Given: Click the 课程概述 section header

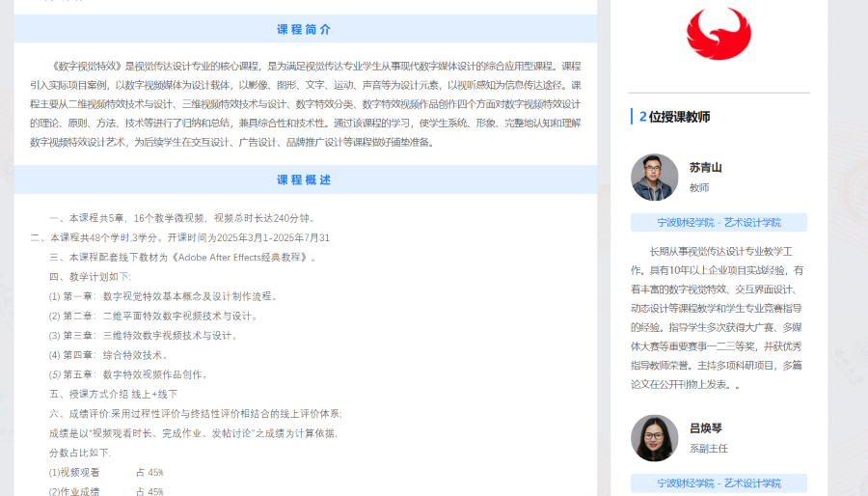Looking at the screenshot, I should [x=305, y=179].
